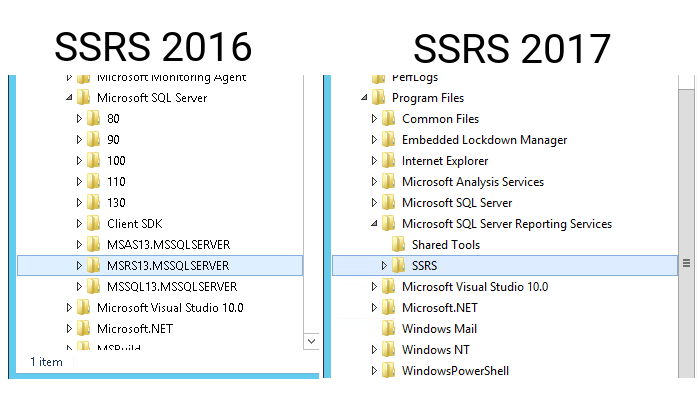Expand the 110 folder arrow

79,182
